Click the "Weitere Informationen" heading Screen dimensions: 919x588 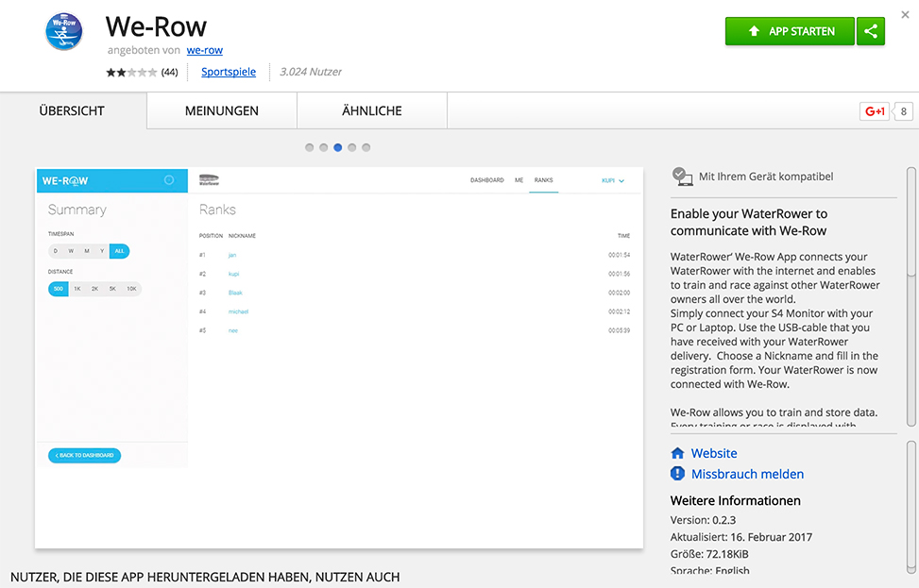pyautogui.click(x=736, y=501)
